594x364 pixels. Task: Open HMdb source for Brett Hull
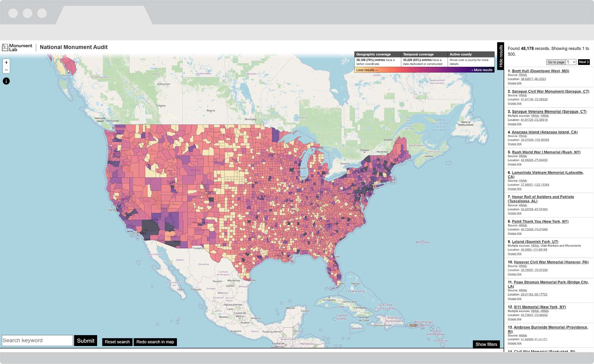click(x=523, y=75)
